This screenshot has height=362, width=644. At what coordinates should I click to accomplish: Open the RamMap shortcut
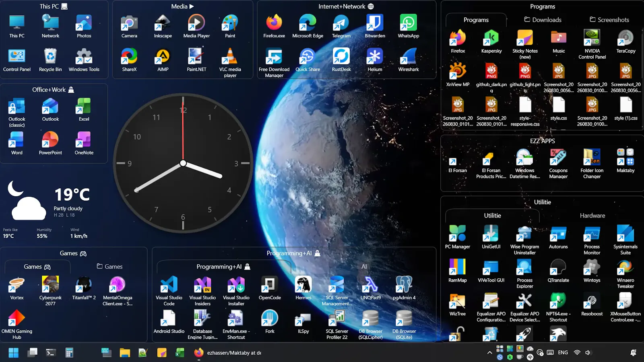click(x=458, y=271)
